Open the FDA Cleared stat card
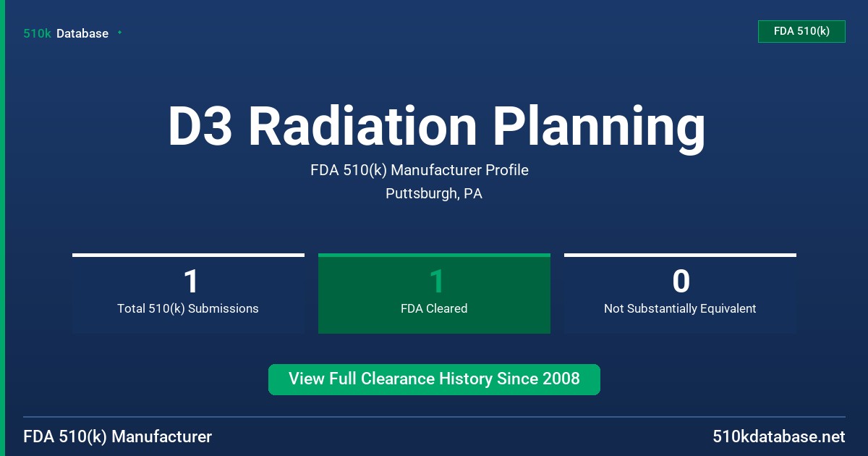868x456 pixels. pyautogui.click(x=434, y=293)
